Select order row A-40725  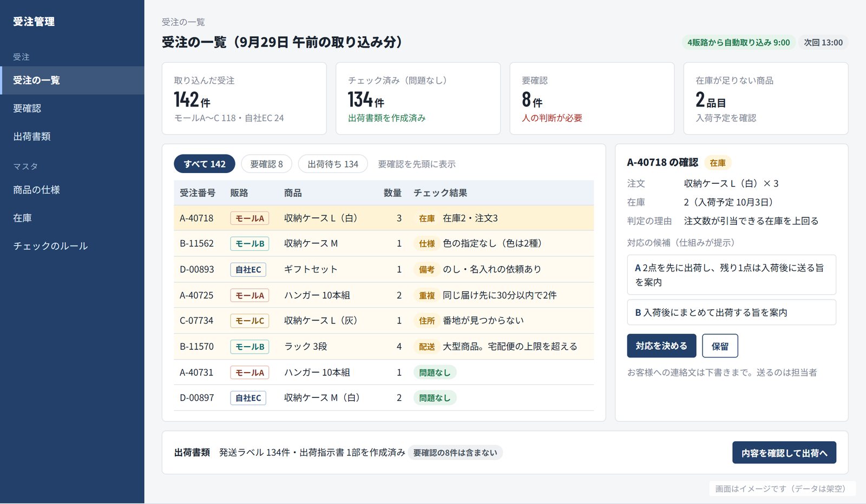tap(384, 295)
